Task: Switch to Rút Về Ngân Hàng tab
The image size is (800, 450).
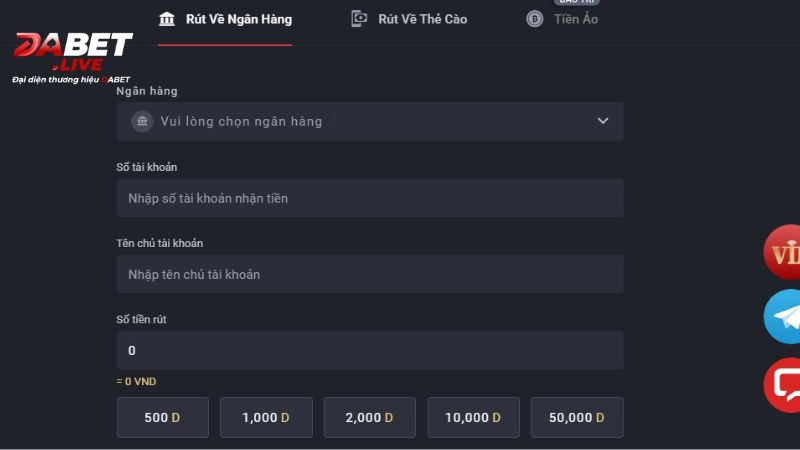Action: tap(225, 20)
